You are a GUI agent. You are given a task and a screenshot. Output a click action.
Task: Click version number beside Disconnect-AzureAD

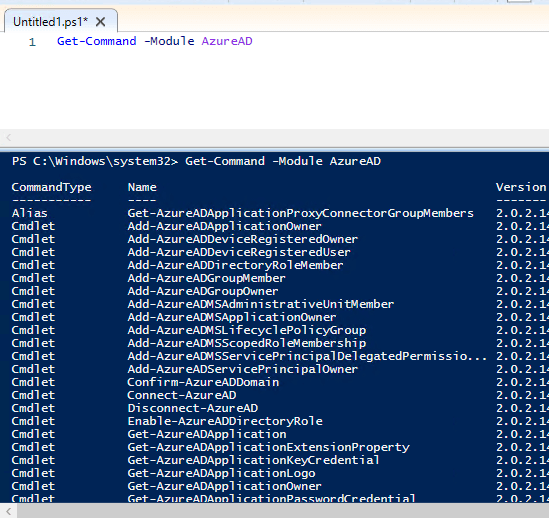522,408
